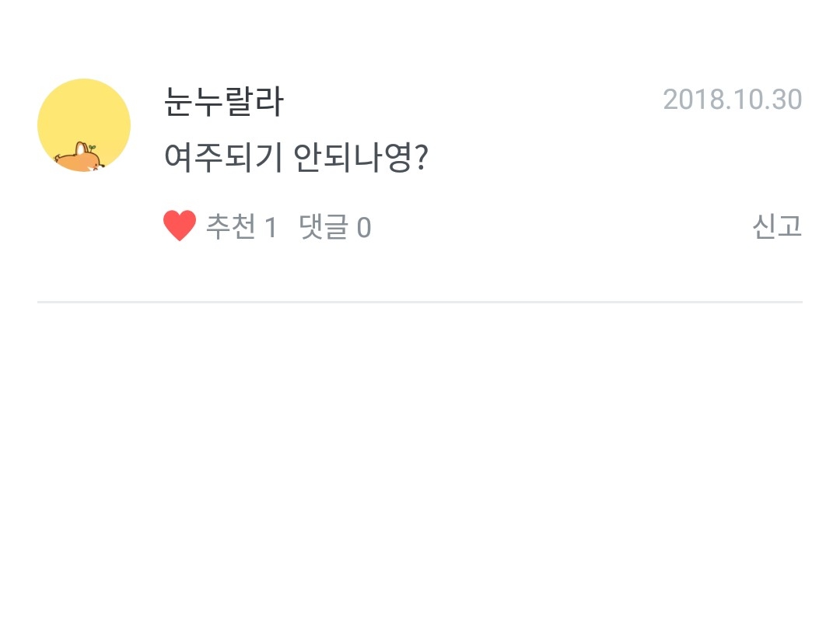This screenshot has width=840, height=630.
Task: Click the first syllable 눈 of the username
Action: 179,102
